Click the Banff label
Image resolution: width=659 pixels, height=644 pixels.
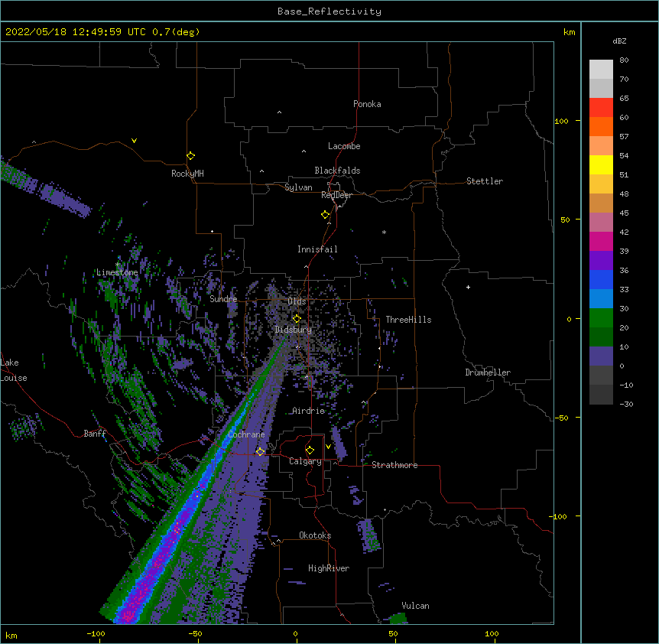(95, 434)
